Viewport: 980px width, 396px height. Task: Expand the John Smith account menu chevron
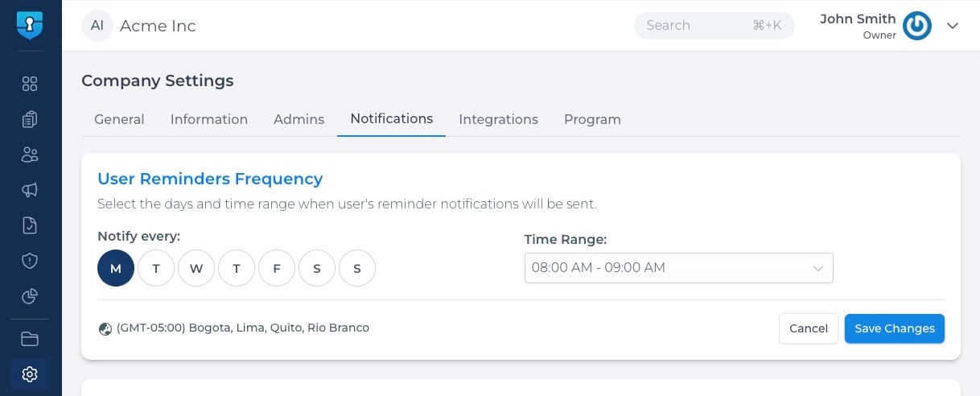953,26
